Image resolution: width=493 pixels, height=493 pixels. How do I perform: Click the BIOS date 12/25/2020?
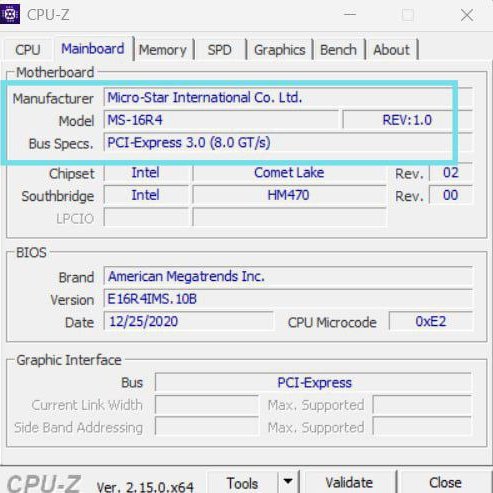pyautogui.click(x=189, y=321)
